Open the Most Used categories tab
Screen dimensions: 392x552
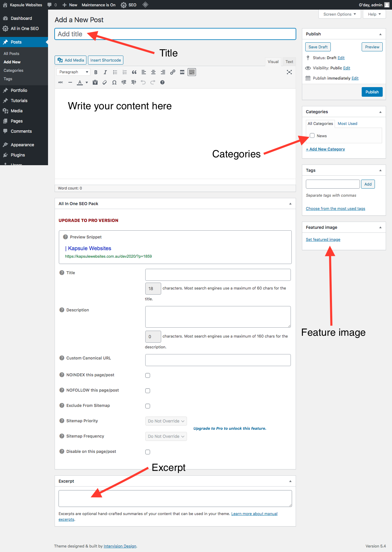pos(347,123)
